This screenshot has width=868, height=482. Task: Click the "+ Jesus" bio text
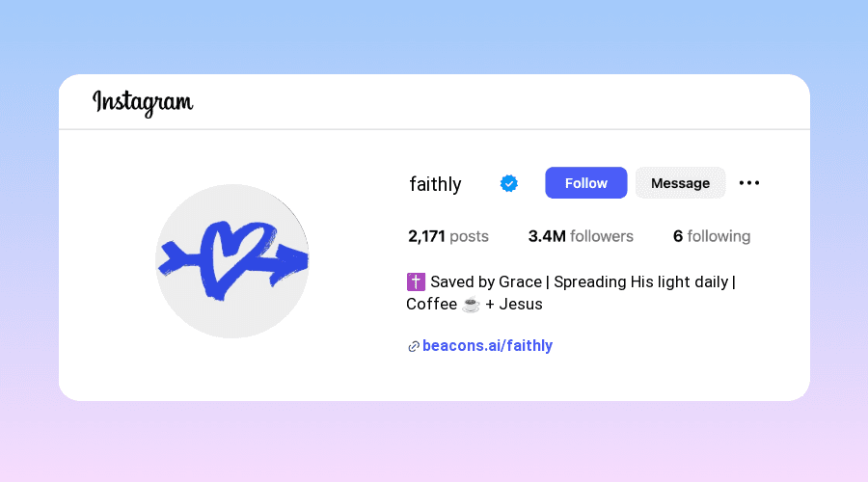pos(515,305)
